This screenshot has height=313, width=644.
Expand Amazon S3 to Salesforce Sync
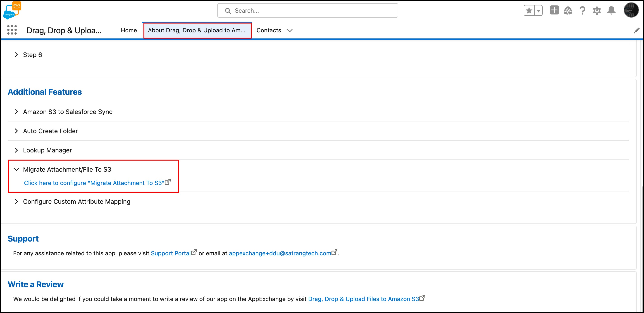click(x=16, y=112)
